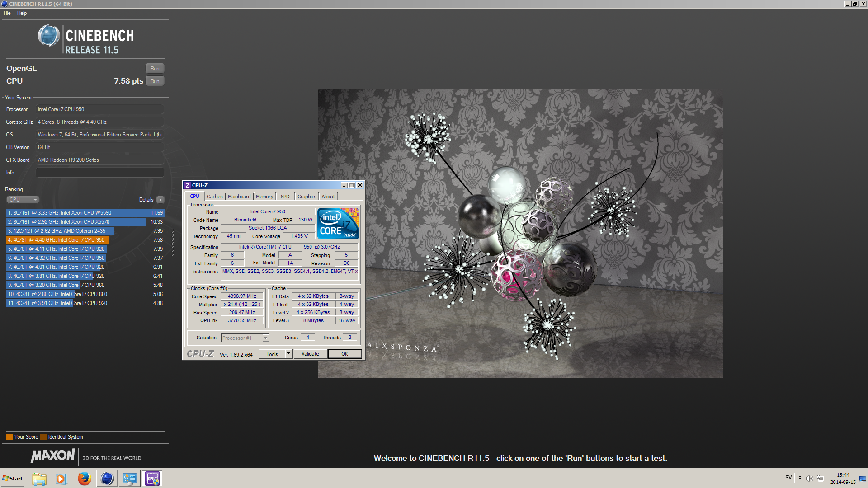Viewport: 868px width, 488px height.
Task: Click the GFX Board field AMD Radeon R9
Action: point(99,160)
